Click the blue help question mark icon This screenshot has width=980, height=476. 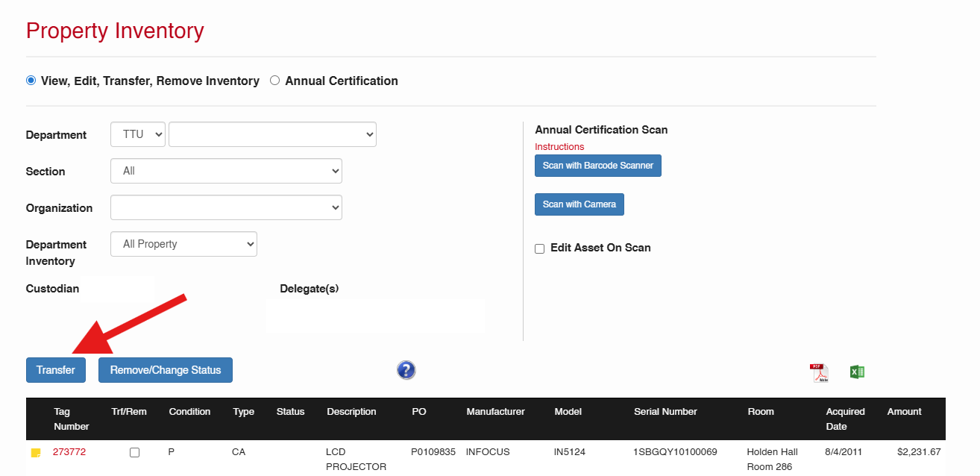[406, 370]
